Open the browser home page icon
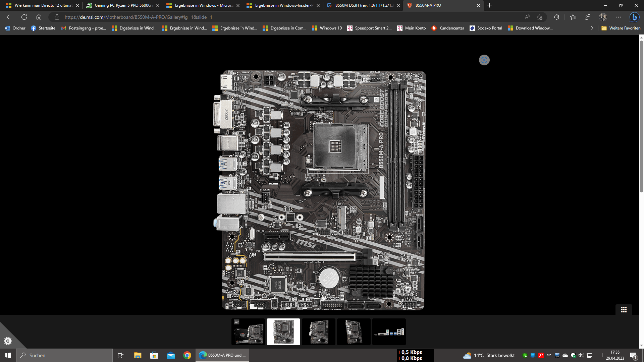 click(39, 17)
